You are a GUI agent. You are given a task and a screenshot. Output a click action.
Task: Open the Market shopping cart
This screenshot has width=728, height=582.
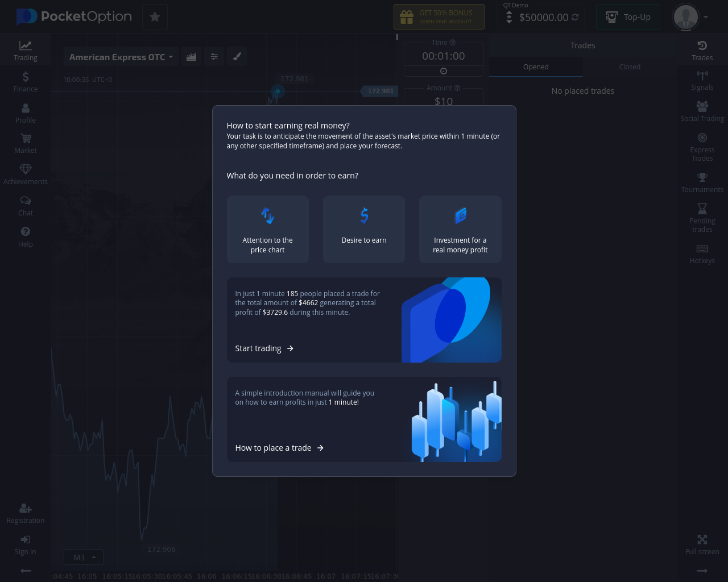(26, 144)
